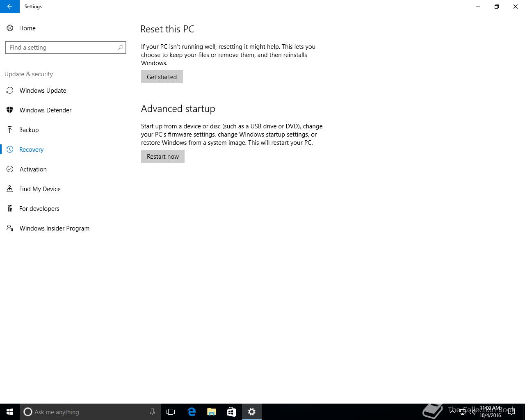
Task: Open Home via the gear icon
Action: click(10, 28)
